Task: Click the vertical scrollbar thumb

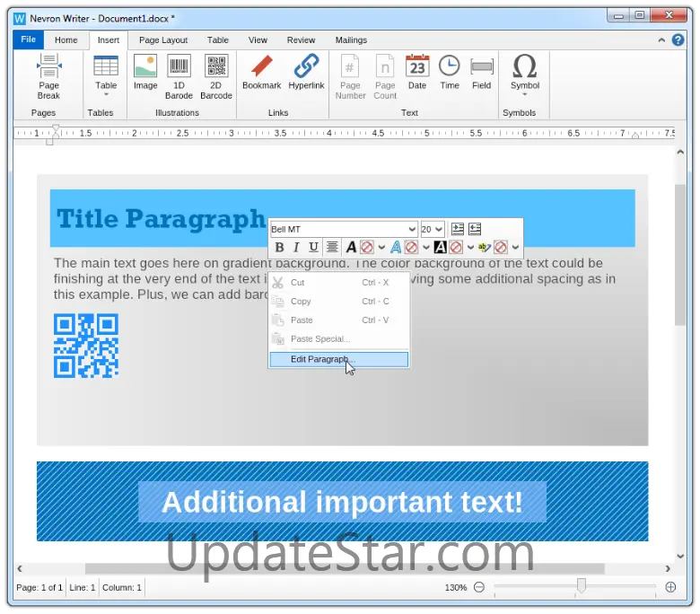Action: pos(680,255)
